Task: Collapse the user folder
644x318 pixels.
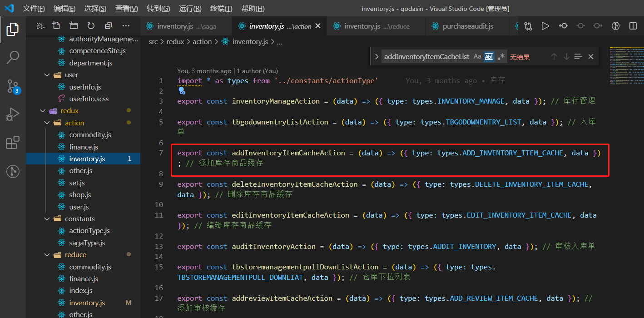Action: (x=47, y=75)
